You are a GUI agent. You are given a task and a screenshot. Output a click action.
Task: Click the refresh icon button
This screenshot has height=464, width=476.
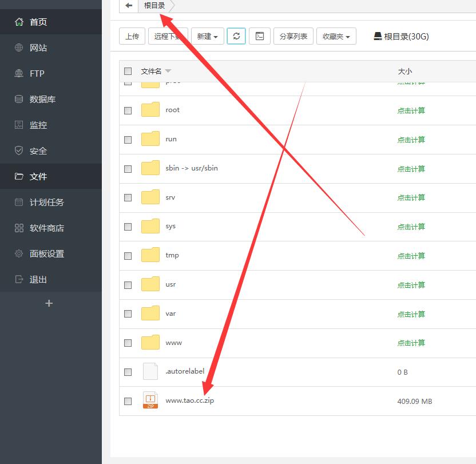(x=236, y=36)
